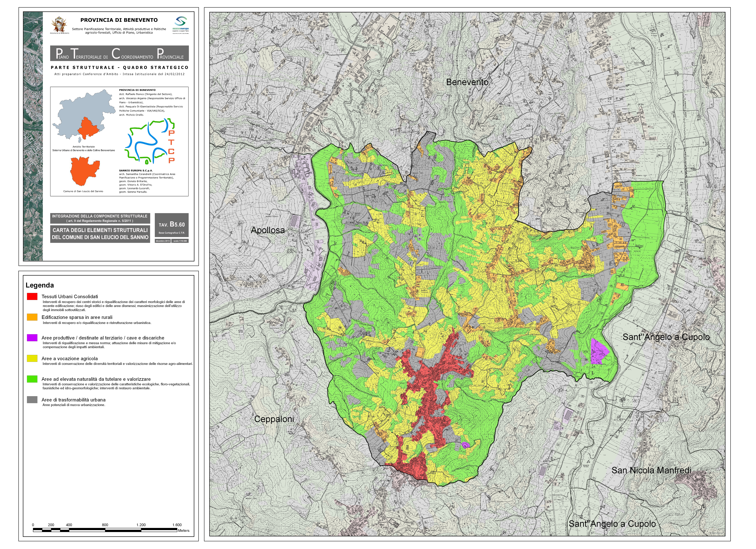This screenshot has height=549, width=756.
Task: Click the 'Edificazione sparsa in aree rurali' label
Action: [x=77, y=317]
